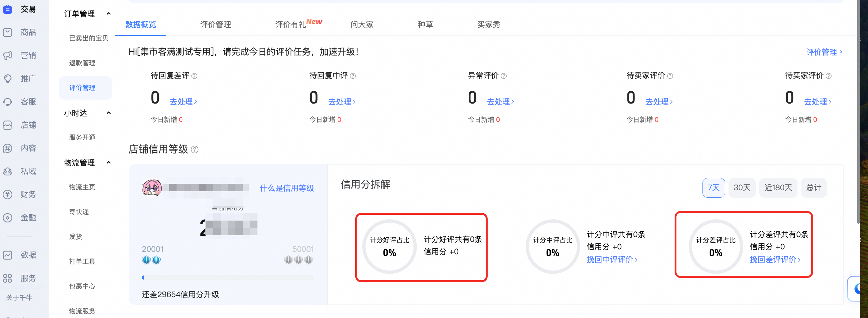This screenshot has height=318, width=868.
Task: Select the 7天 time range
Action: [713, 187]
